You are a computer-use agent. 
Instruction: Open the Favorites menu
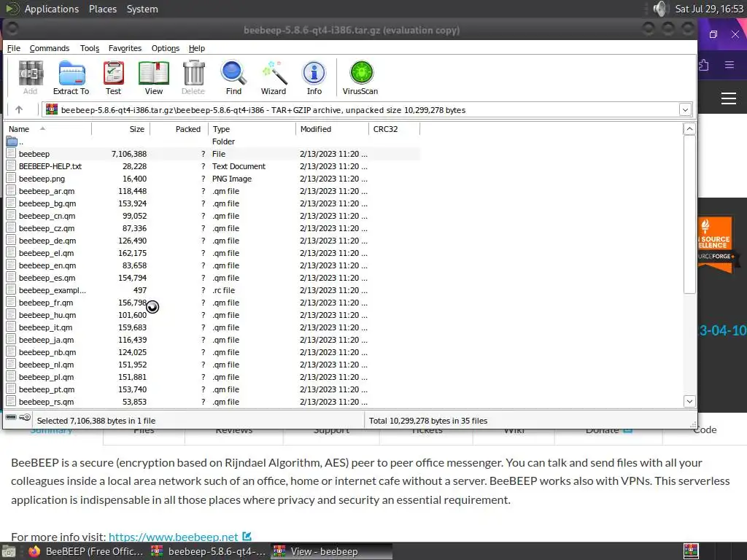(x=125, y=48)
